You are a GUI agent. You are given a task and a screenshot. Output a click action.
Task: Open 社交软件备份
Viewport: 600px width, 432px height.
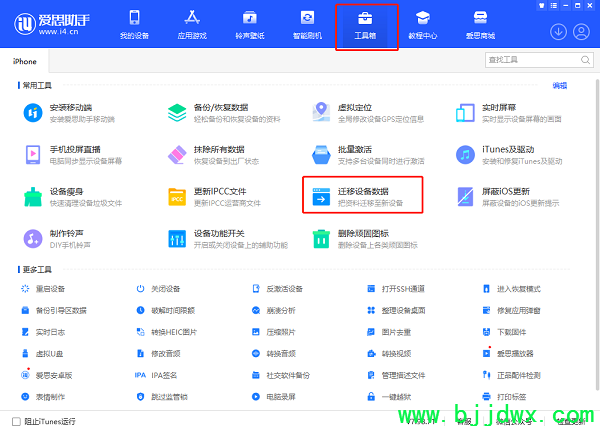coord(281,375)
